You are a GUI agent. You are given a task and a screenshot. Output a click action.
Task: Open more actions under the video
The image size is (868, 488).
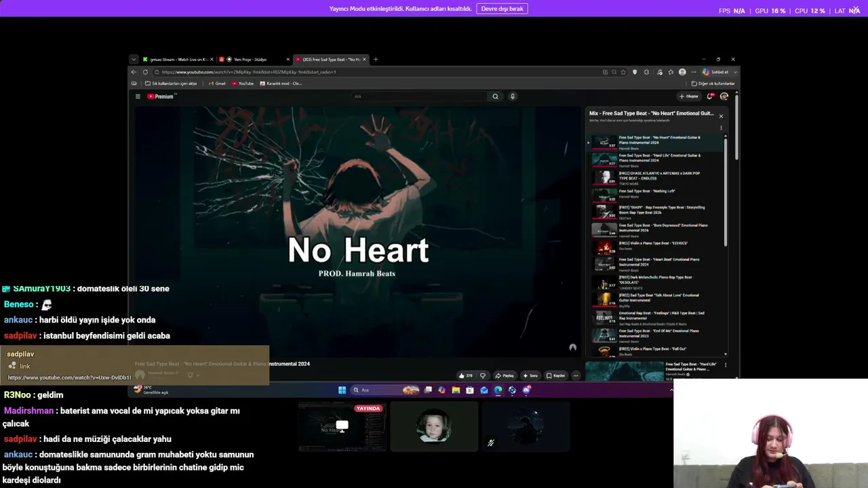(x=576, y=375)
